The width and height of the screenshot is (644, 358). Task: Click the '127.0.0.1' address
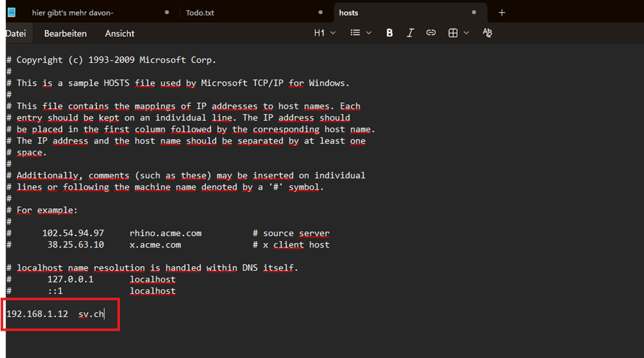point(70,279)
